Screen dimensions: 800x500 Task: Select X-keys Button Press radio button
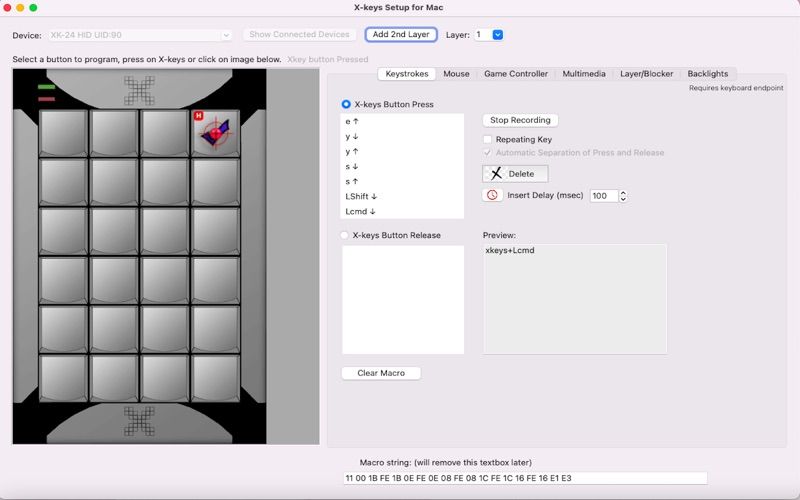click(x=346, y=104)
